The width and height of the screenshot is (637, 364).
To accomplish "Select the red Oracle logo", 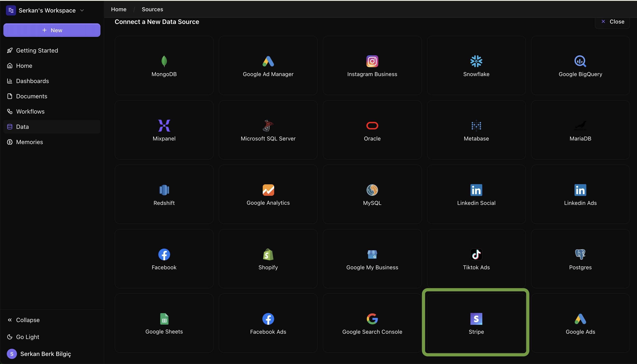I will pos(372,125).
